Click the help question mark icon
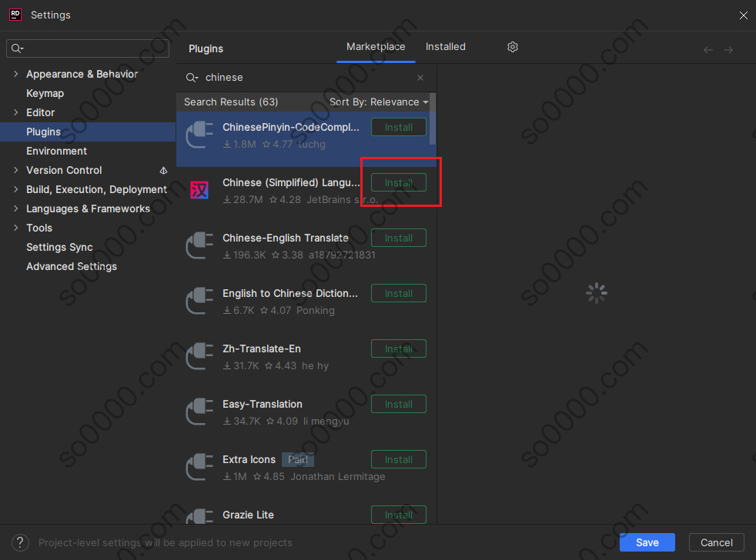This screenshot has height=560, width=756. pos(21,542)
